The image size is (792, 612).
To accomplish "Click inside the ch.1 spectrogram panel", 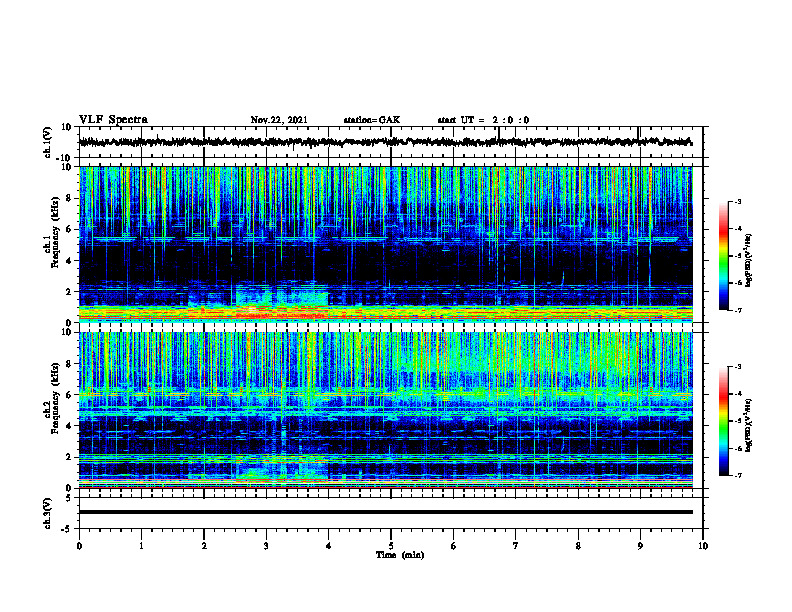I will coord(386,244).
